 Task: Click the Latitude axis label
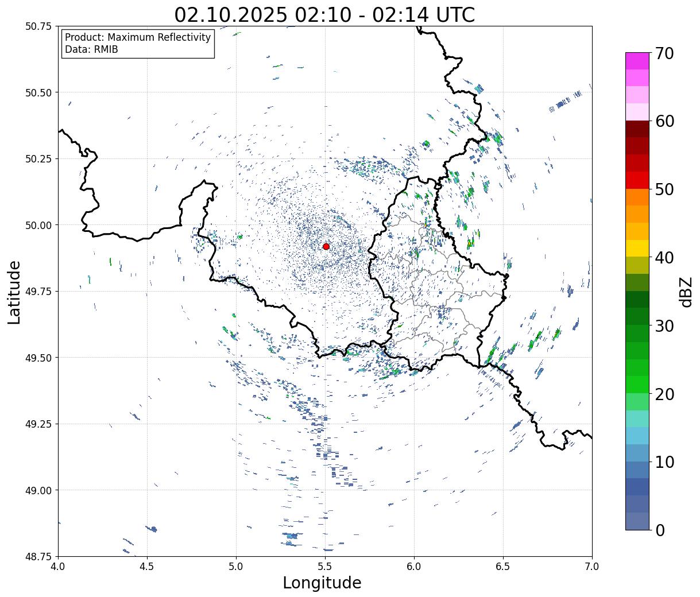(14, 292)
